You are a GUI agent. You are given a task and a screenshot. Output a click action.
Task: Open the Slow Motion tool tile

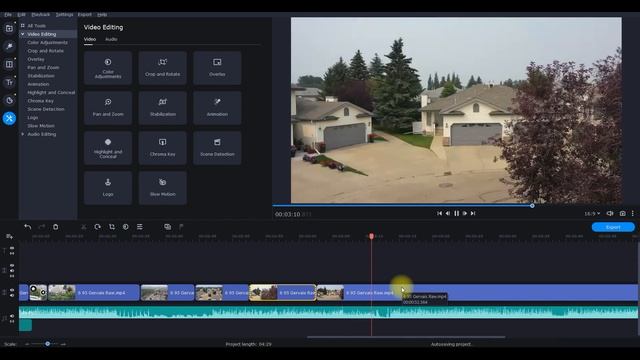tap(162, 188)
